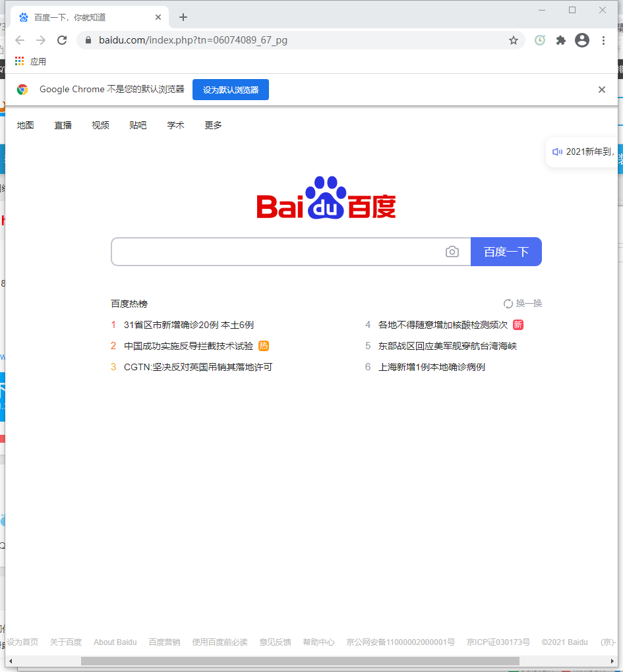Expand the 更多 navigation menu
Screen dimensions: 623x672
(213, 125)
